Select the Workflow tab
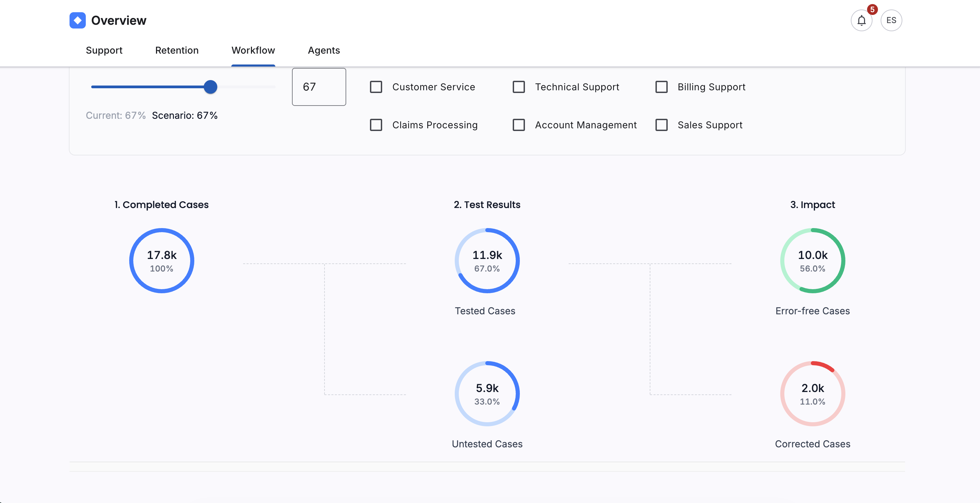This screenshot has height=503, width=980. click(253, 51)
